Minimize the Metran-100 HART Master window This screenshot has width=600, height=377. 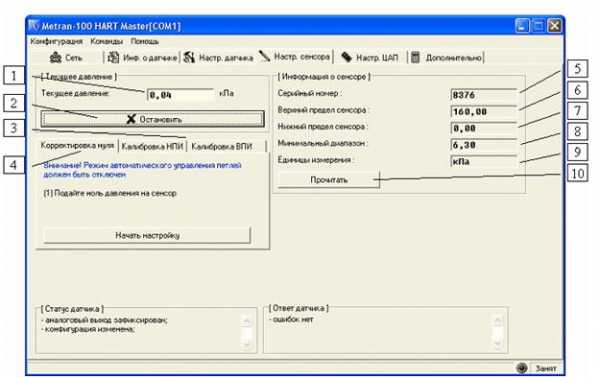pos(522,26)
